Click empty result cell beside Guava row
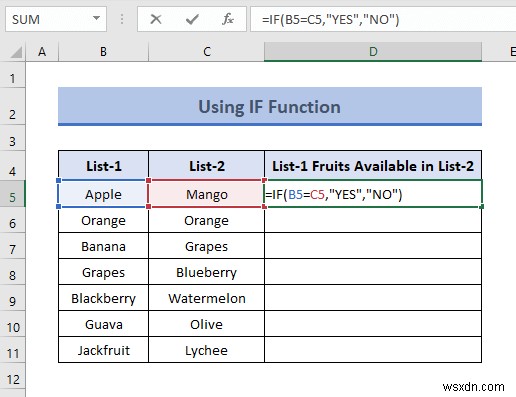516x397 pixels. tap(373, 324)
